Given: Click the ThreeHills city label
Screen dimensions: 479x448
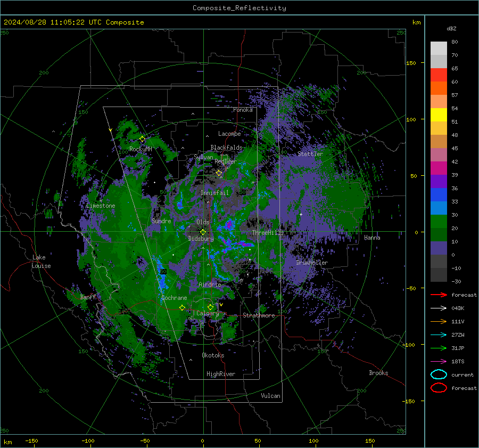Looking at the screenshot, I should pos(268,233).
